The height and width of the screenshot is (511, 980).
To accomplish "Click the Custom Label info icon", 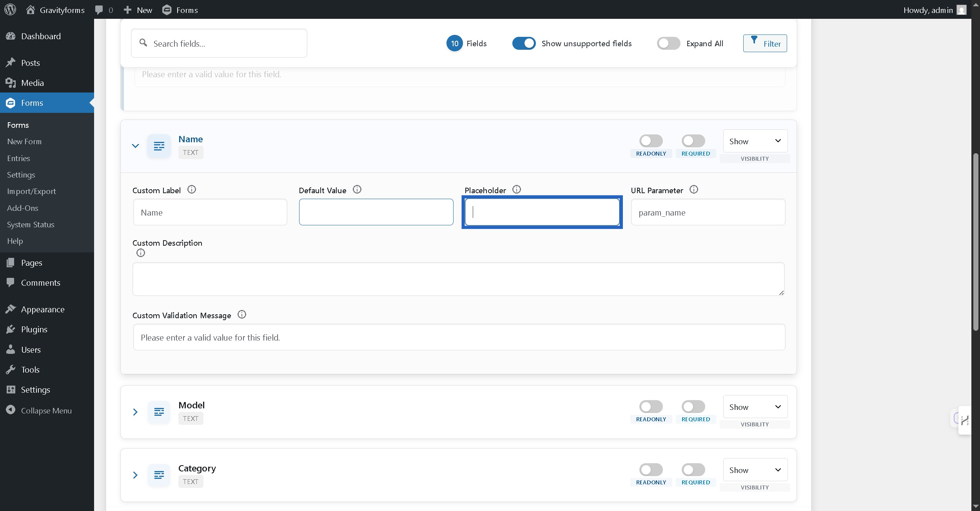I will tap(191, 190).
